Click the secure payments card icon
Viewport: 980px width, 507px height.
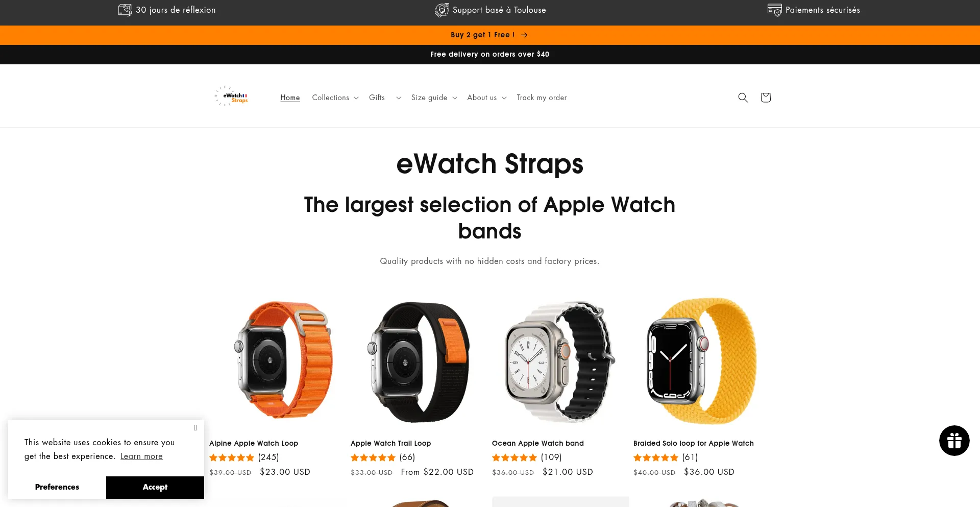(774, 10)
